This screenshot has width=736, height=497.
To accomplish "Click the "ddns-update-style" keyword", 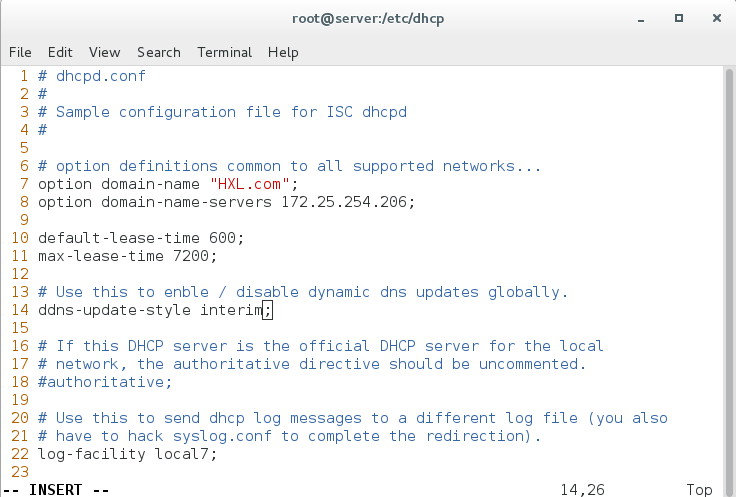I will click(115, 310).
